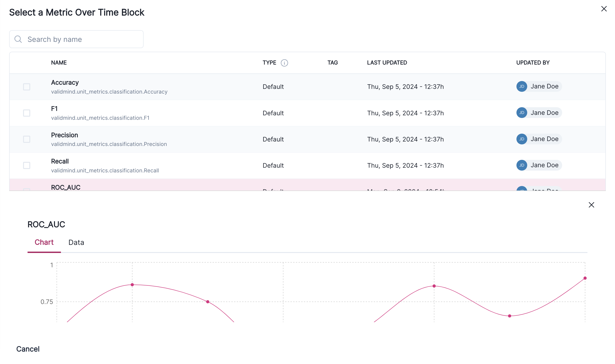The width and height of the screenshot is (615, 364).
Task: Click the Jane Doe name pill in Accuracy row
Action: [x=545, y=87]
